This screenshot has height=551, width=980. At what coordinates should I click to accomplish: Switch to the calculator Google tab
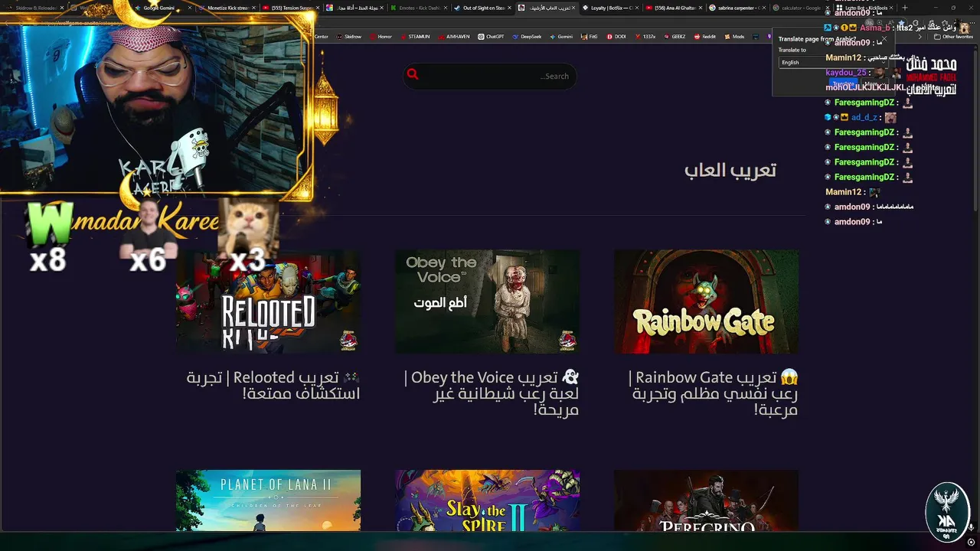(800, 8)
